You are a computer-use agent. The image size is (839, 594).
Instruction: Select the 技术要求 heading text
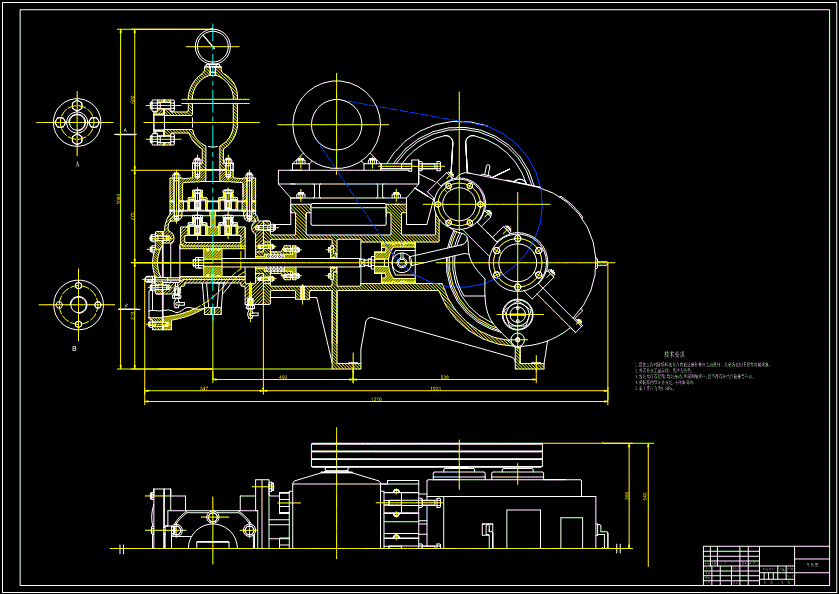coord(675,354)
